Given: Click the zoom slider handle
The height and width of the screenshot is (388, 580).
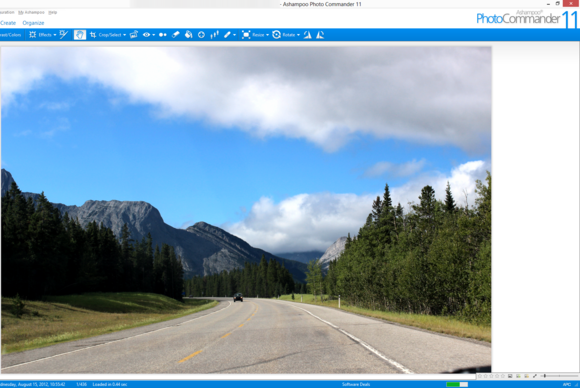Looking at the screenshot, I should pyautogui.click(x=544, y=376).
